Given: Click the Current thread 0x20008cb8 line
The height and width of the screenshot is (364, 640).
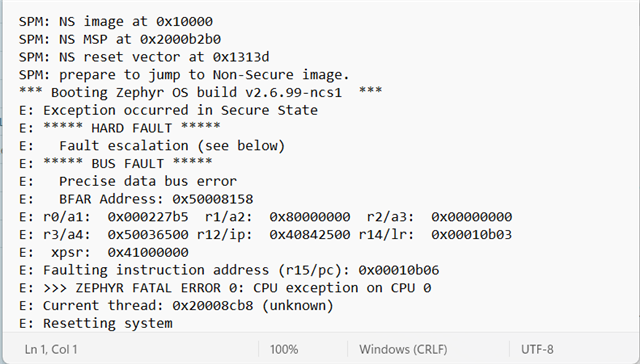Looking at the screenshot, I should [x=176, y=306].
